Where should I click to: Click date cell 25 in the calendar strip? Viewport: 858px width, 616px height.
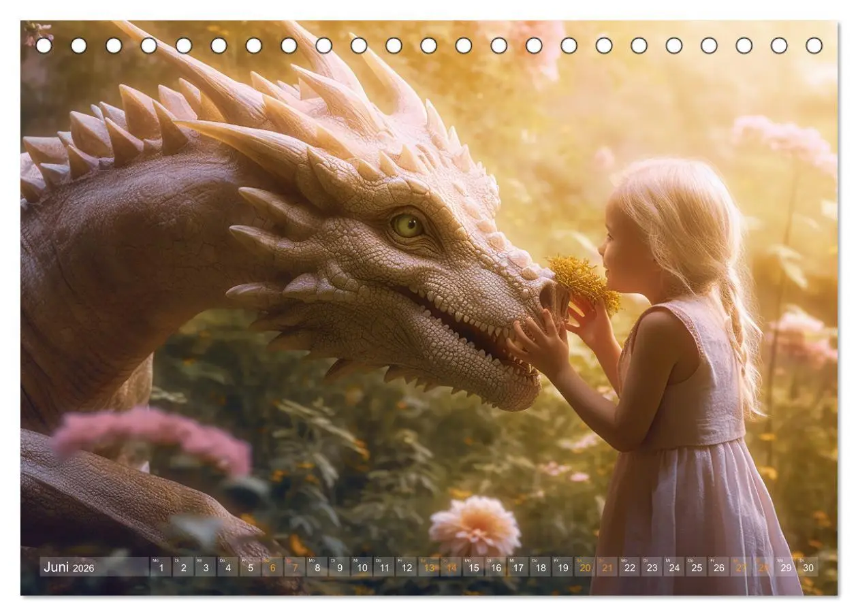(x=697, y=567)
